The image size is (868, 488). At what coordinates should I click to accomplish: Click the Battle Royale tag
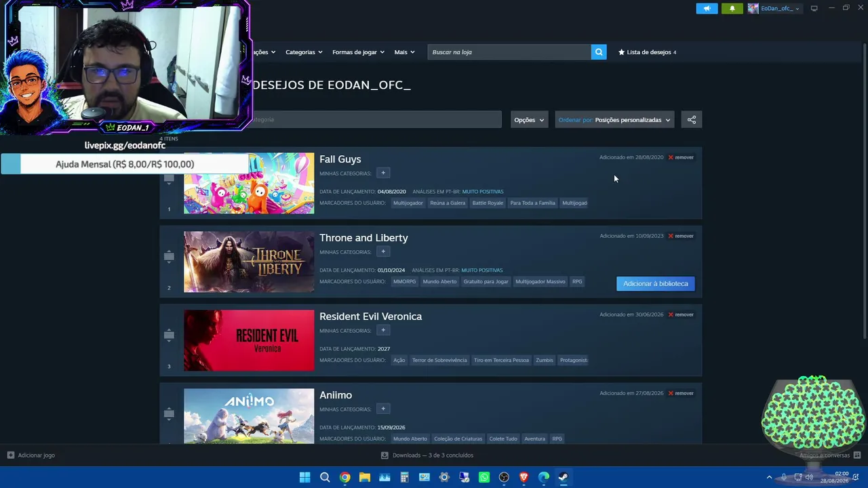(x=488, y=203)
